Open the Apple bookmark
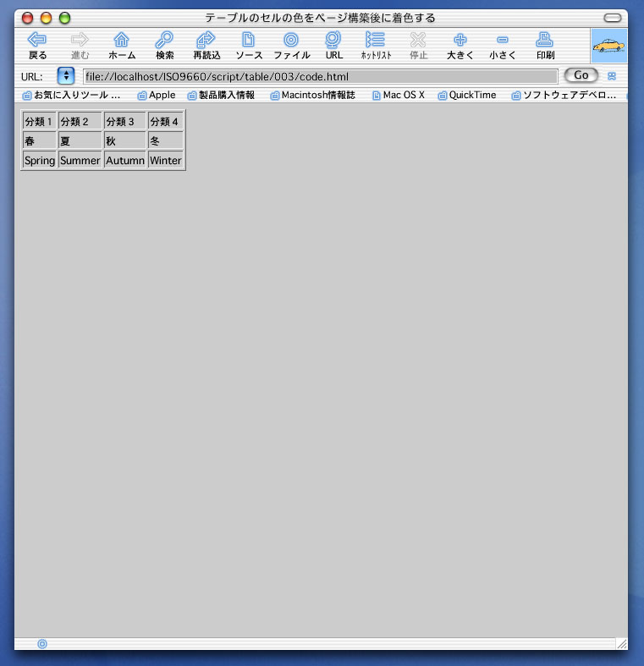 point(157,95)
